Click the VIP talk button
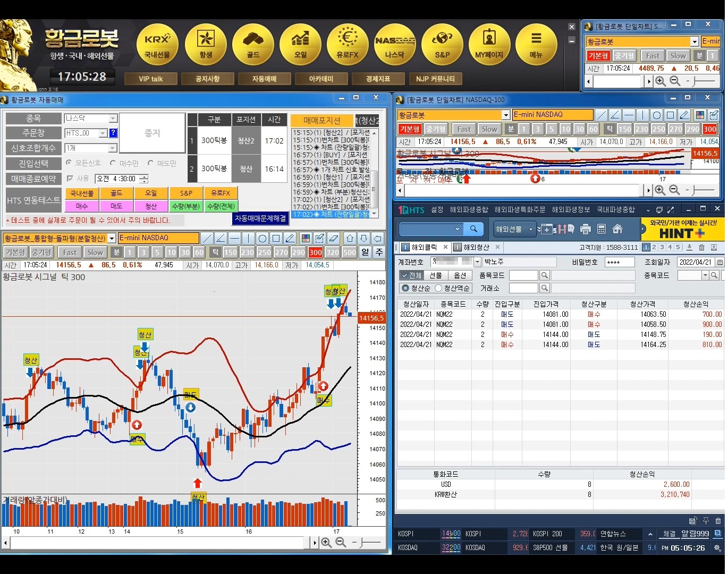Screen dimensions: 728x574 pyautogui.click(x=151, y=79)
